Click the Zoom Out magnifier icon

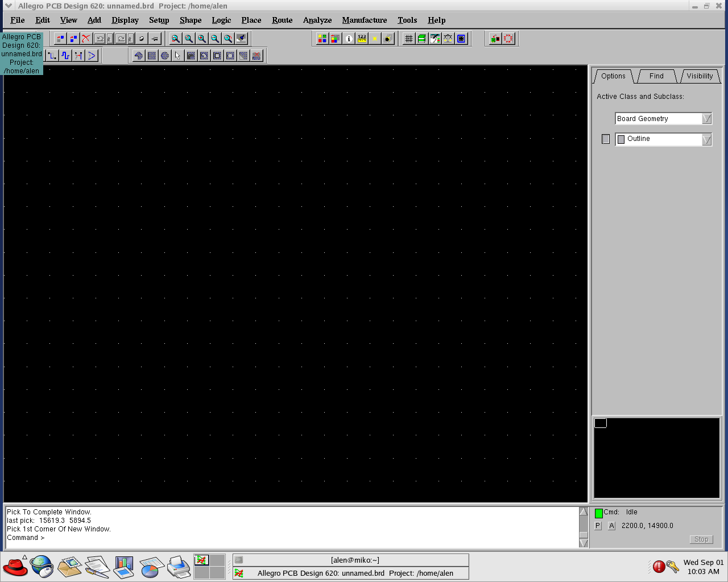point(215,39)
